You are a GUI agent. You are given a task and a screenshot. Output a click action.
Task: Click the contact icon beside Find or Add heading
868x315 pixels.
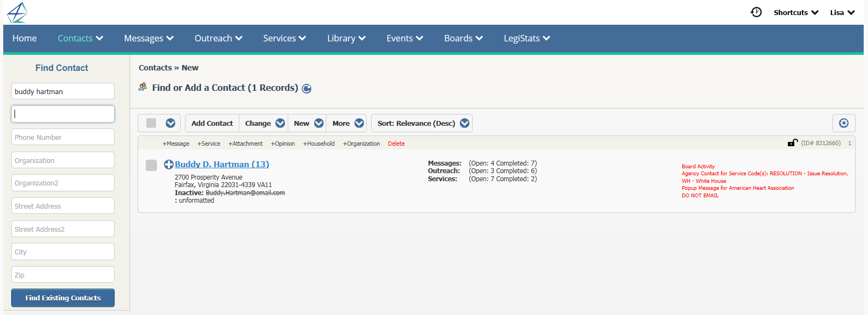pyautogui.click(x=143, y=87)
